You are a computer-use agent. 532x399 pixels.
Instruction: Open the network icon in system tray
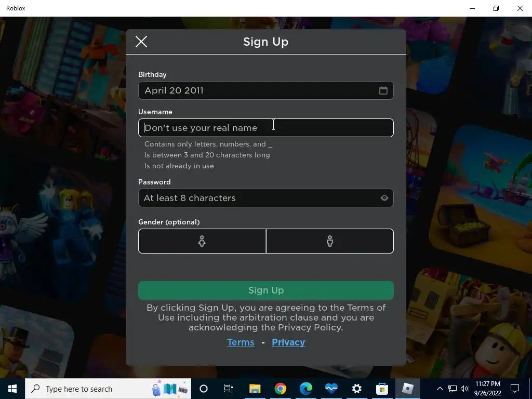453,389
